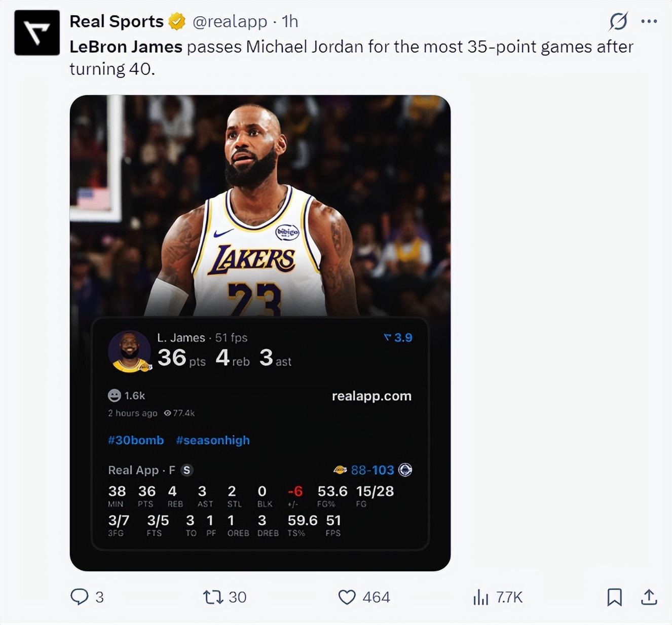Screen dimensions: 672x625
Task: Click the #30bomb hashtag
Action: pyautogui.click(x=136, y=440)
